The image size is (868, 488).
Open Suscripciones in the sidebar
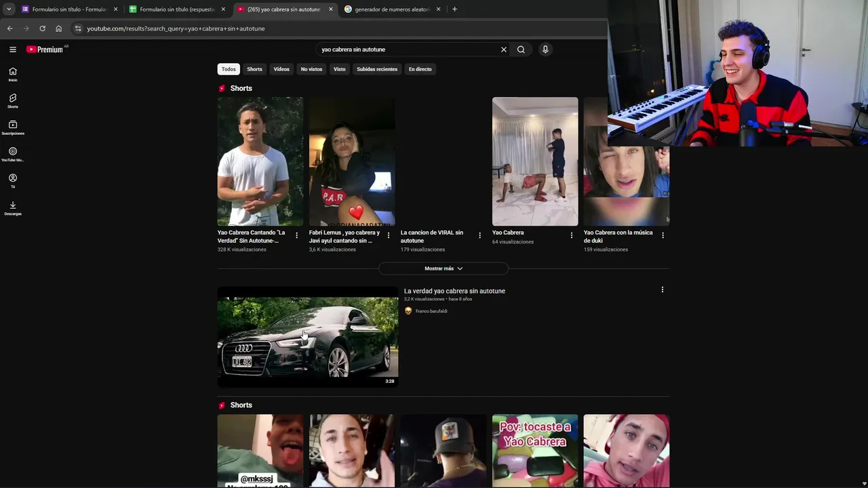[x=13, y=128]
